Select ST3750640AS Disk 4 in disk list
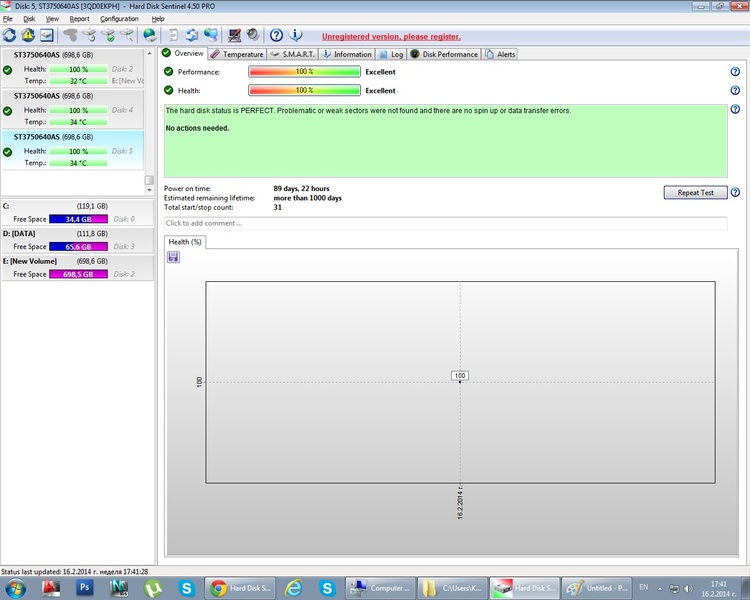 click(x=73, y=109)
